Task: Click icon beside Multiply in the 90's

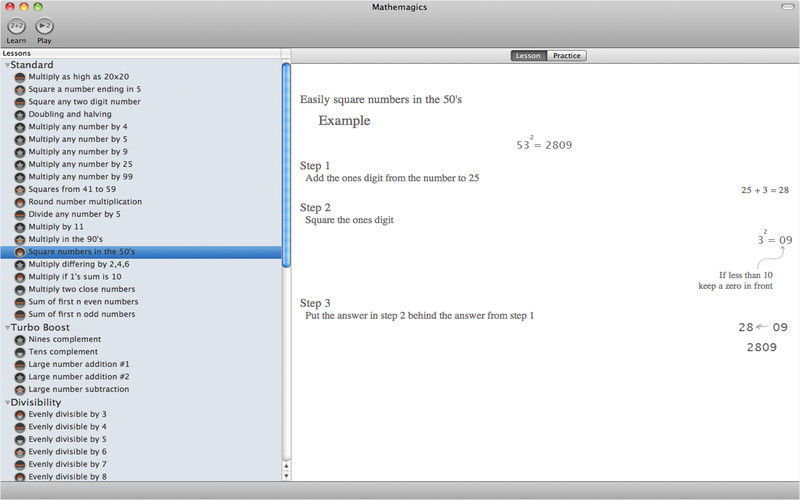Action: click(x=20, y=239)
